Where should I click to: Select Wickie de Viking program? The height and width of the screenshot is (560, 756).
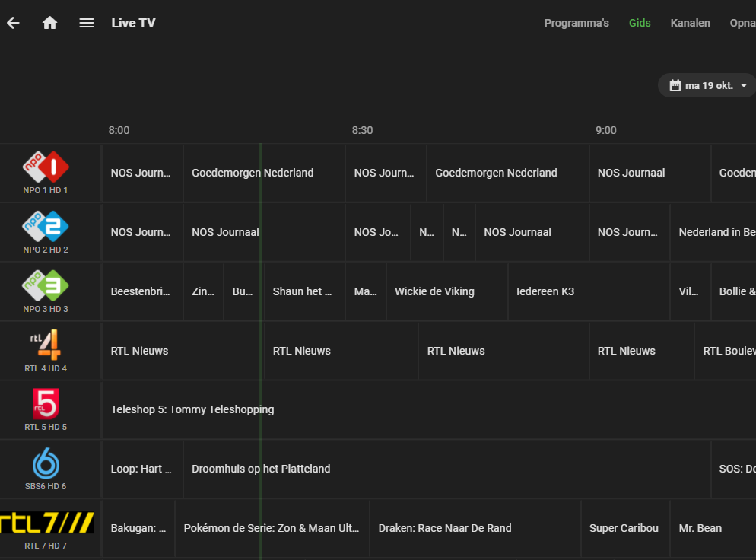[434, 291]
